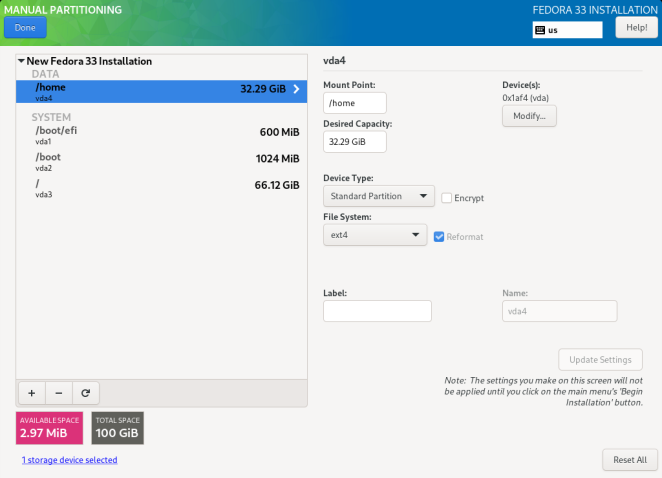Select the /boot vda2 partition row
The height and width of the screenshot is (478, 662).
[161, 162]
